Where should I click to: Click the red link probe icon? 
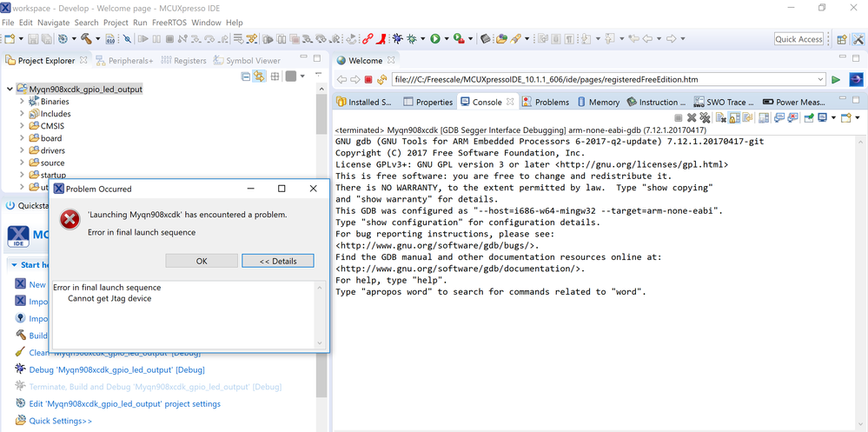368,39
